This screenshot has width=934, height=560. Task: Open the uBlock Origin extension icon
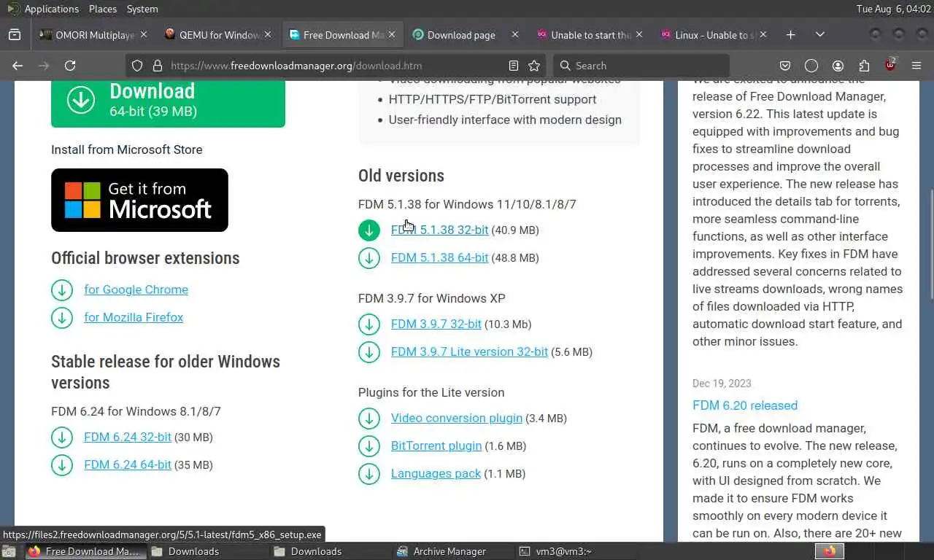click(x=890, y=65)
